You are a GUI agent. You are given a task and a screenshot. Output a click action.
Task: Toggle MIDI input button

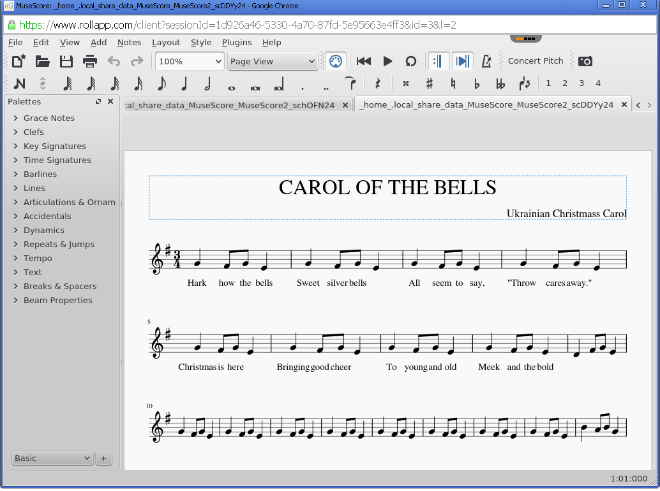335,61
